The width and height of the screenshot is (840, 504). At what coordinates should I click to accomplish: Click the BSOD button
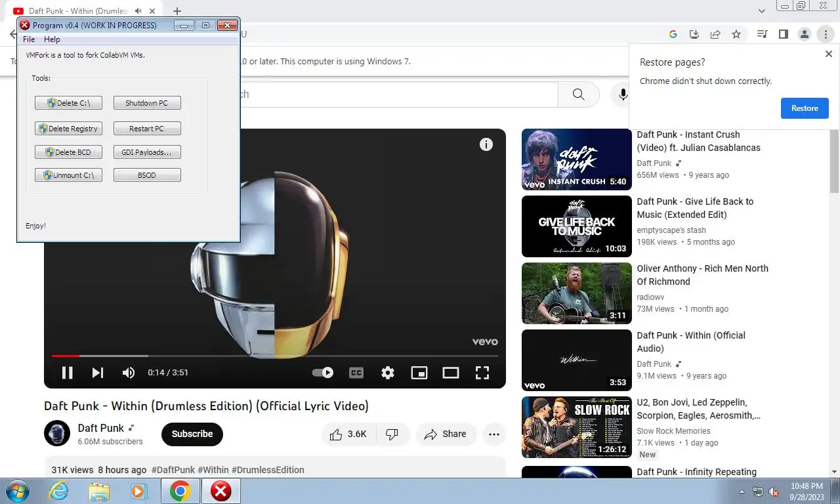point(147,175)
